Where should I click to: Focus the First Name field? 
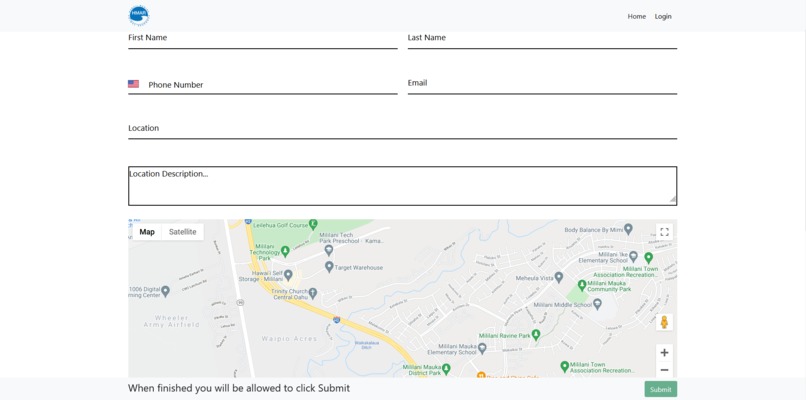[x=263, y=39]
